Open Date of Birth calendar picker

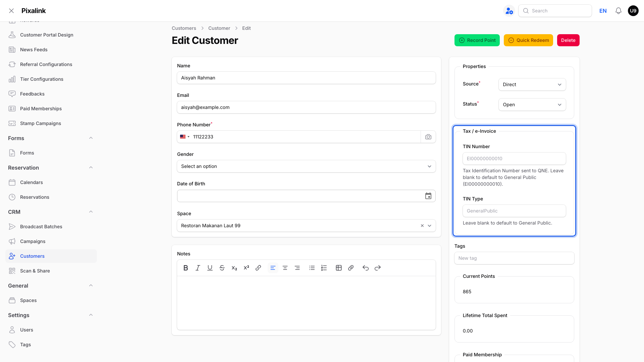428,196
